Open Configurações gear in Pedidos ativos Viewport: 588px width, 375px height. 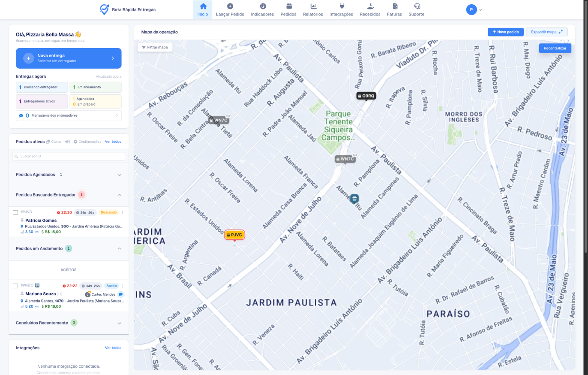click(x=87, y=142)
